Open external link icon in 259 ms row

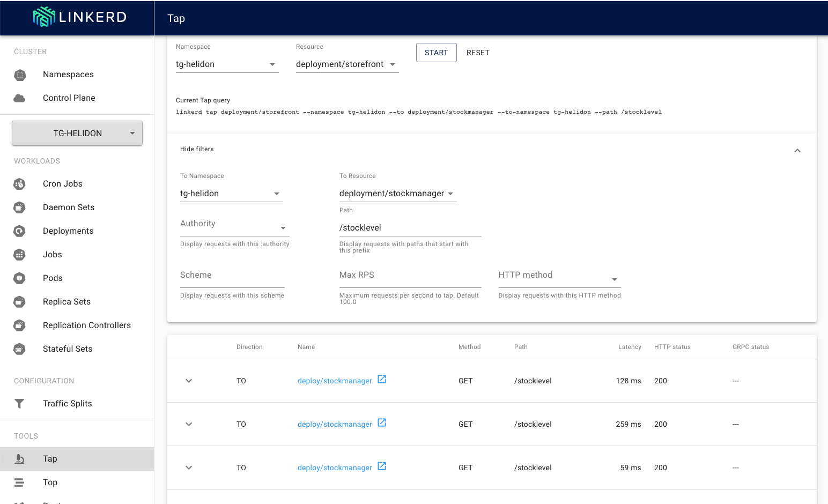382,423
